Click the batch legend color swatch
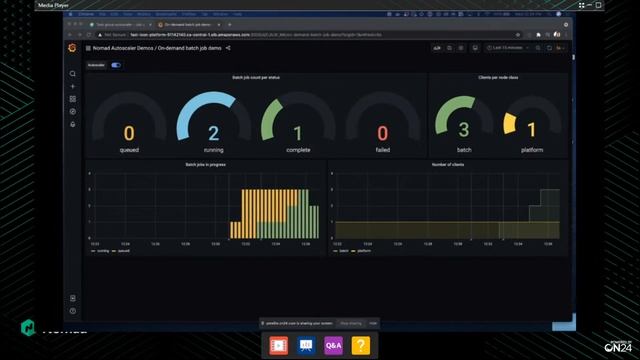 pos(336,251)
